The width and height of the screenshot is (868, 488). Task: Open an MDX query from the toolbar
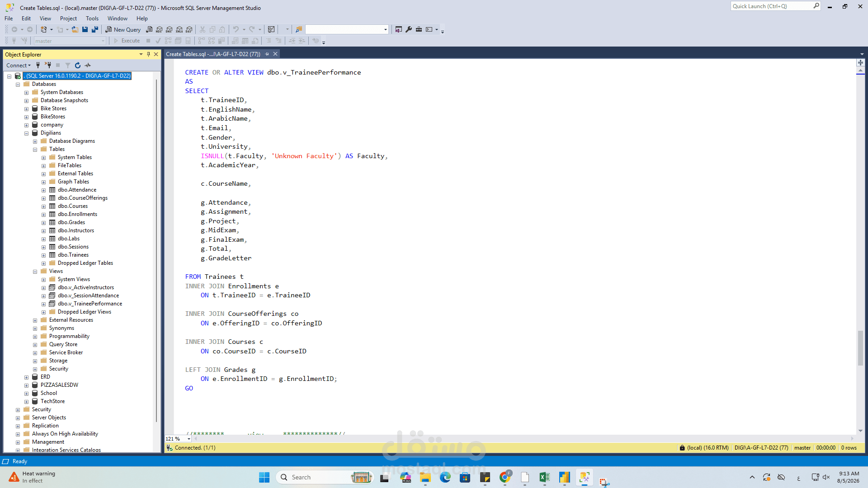tap(159, 29)
